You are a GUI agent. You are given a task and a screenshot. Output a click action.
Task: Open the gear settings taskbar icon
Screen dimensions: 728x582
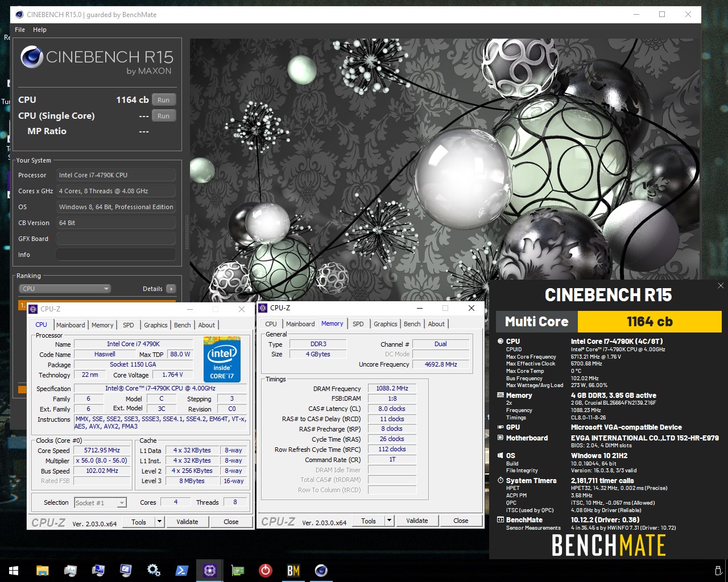pos(154,570)
